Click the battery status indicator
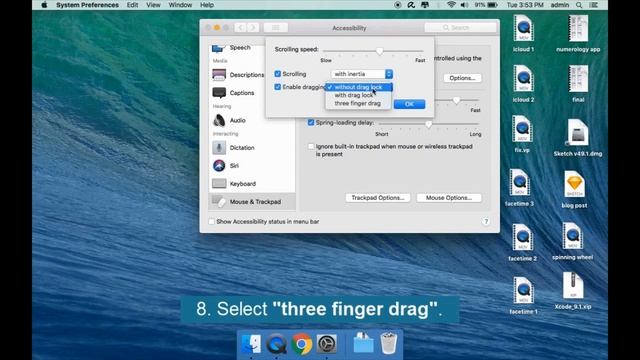Viewport: 640px width, 360px height. pos(486,5)
